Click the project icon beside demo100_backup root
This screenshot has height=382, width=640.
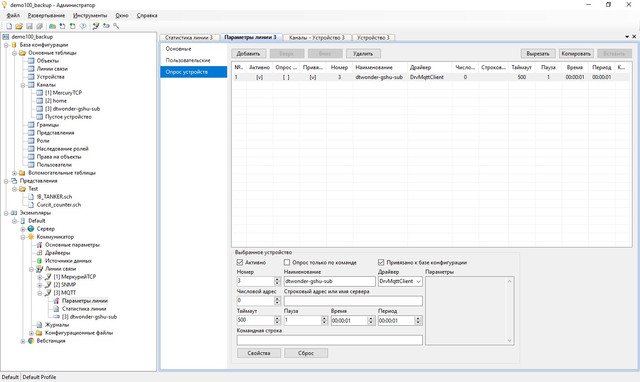pos(6,37)
